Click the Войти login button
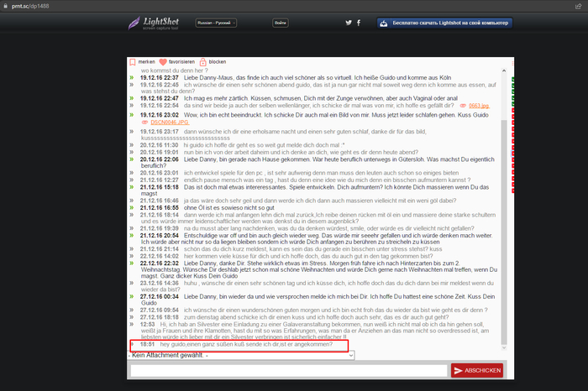 click(x=280, y=23)
